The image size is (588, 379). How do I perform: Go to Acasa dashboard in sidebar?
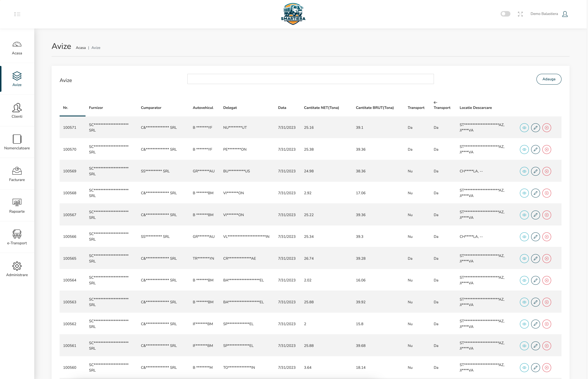tap(17, 48)
